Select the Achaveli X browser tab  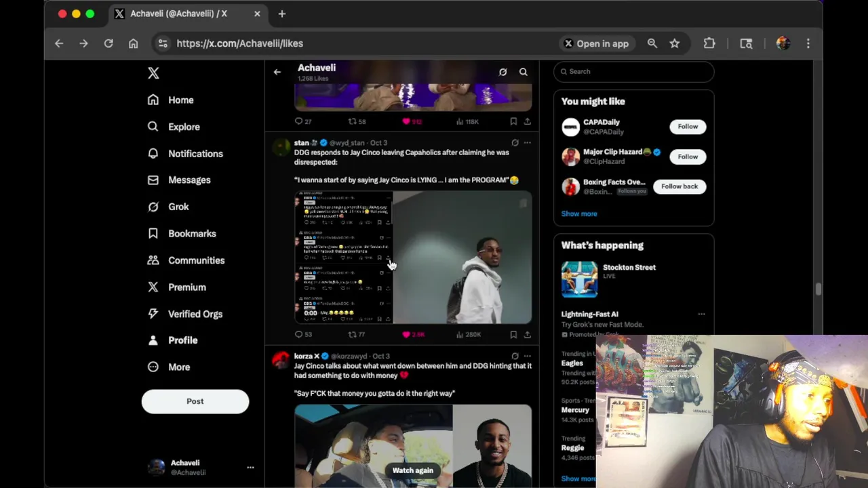pos(189,14)
